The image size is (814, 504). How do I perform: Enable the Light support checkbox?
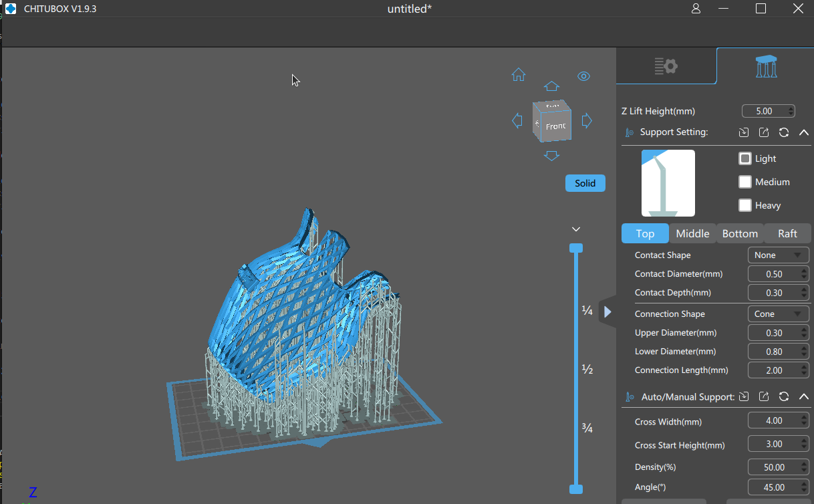pos(745,158)
